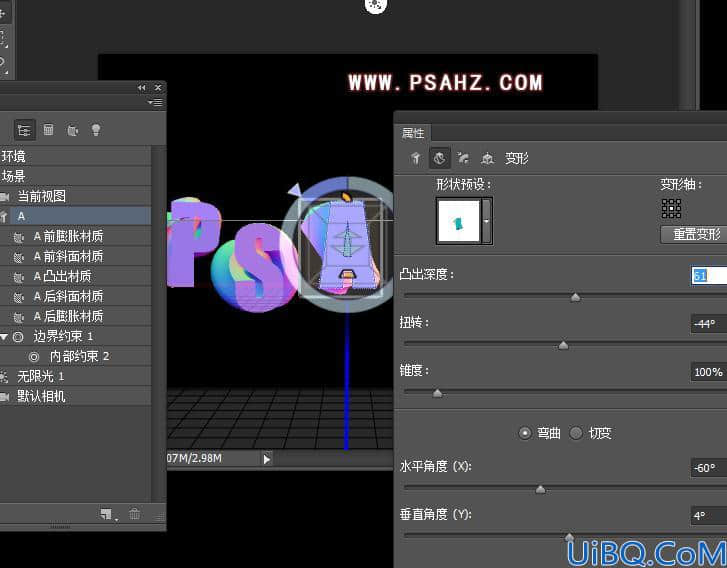Switch to Coordinates properties icon

point(487,159)
